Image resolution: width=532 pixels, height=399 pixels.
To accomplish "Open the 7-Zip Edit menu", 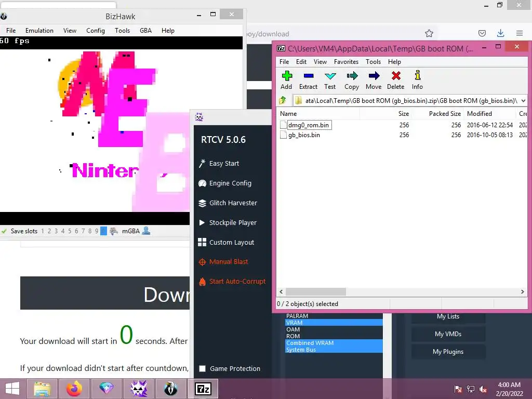I will [x=301, y=62].
